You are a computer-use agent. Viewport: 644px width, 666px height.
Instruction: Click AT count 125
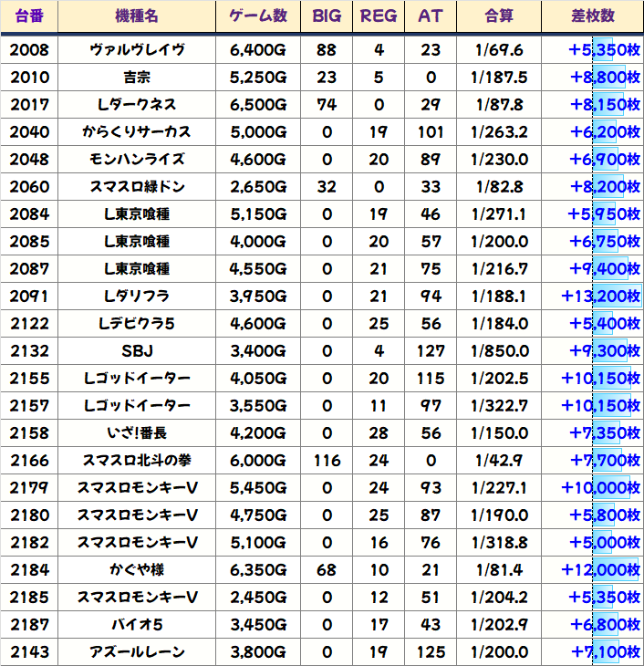tap(431, 652)
